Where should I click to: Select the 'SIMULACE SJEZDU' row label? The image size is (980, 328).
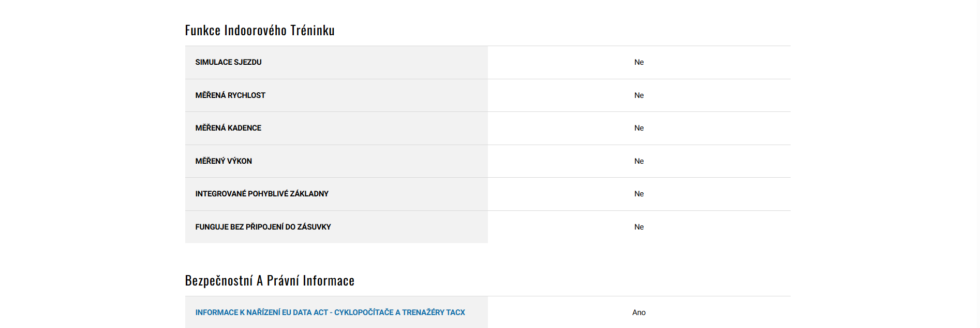(x=228, y=62)
